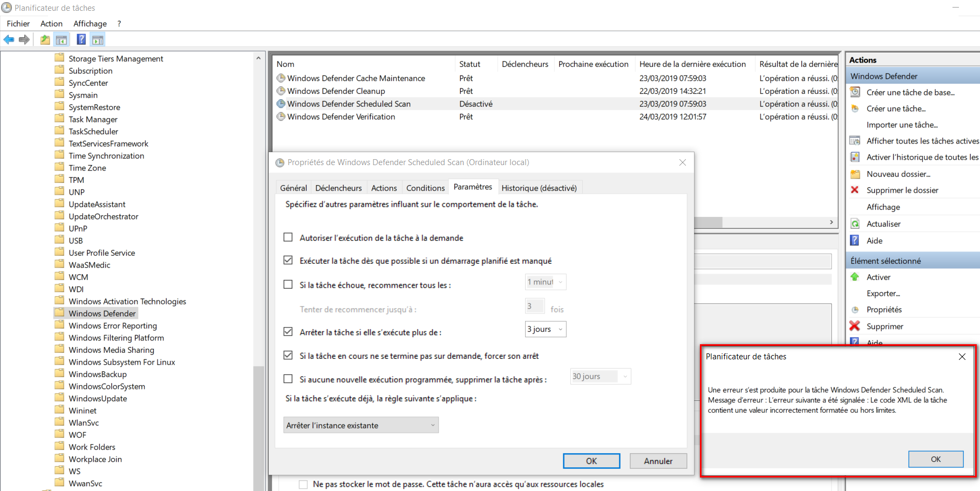Click the Storage Tiers Management folder icon
This screenshot has height=491, width=980.
coord(59,58)
